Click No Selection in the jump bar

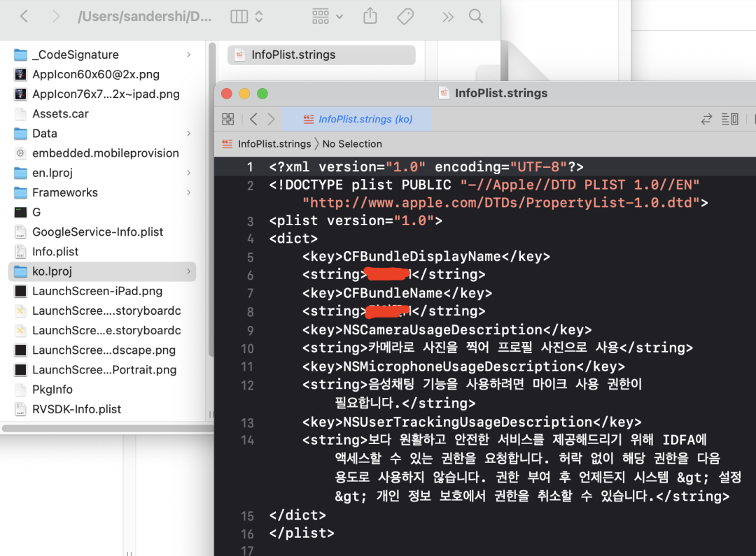coord(352,143)
